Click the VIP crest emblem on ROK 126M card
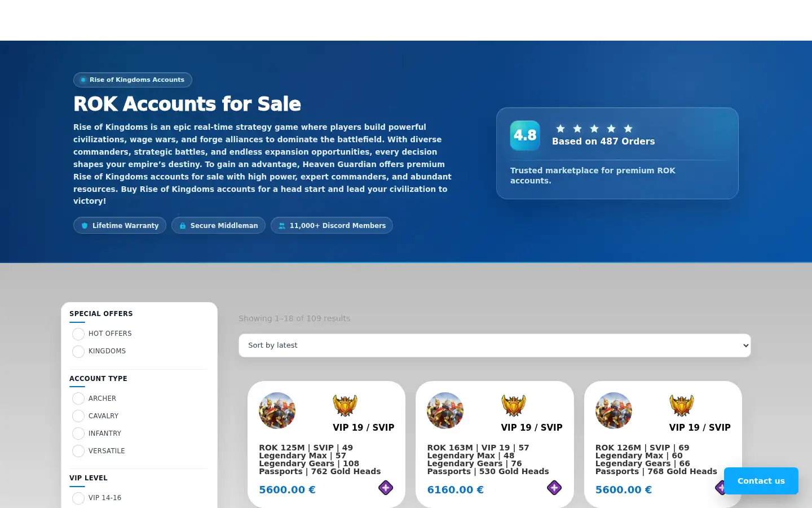This screenshot has width=812, height=508. click(682, 405)
